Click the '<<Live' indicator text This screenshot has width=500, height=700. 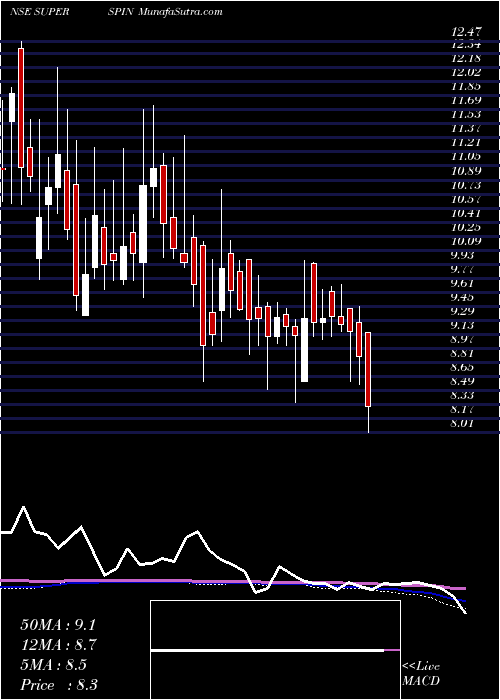click(421, 667)
